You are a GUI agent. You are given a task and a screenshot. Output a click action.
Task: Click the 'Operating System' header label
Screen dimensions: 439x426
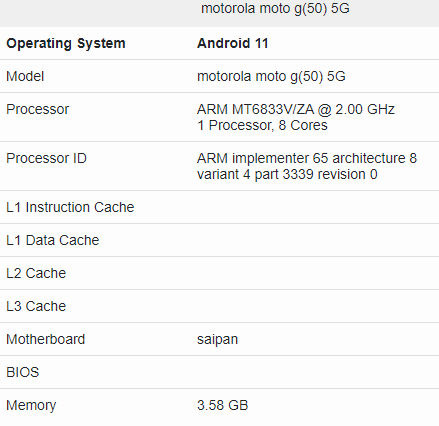(x=66, y=44)
